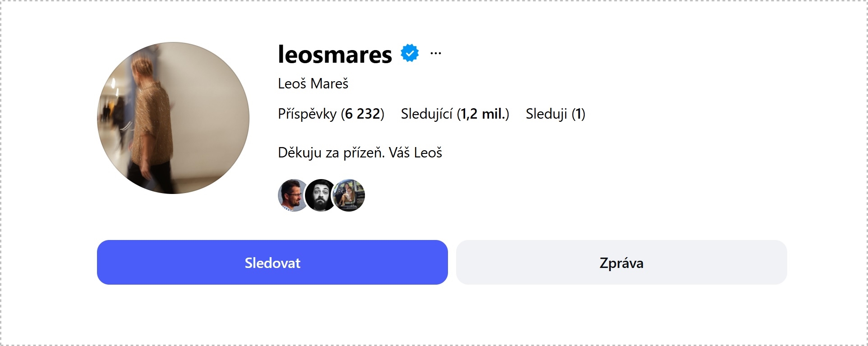The image size is (868, 346).
Task: Open the avatar of man with glasses
Action: click(x=292, y=195)
